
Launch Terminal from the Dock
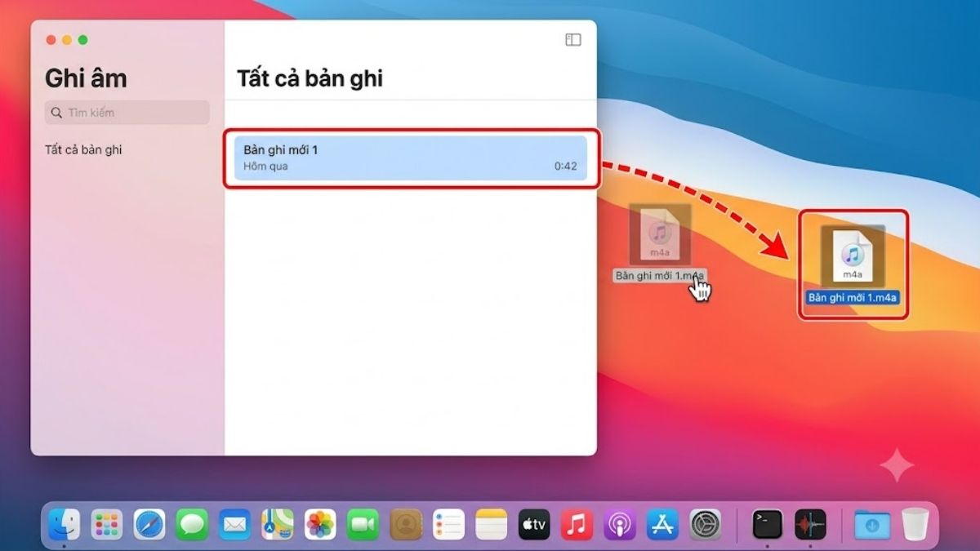(768, 524)
